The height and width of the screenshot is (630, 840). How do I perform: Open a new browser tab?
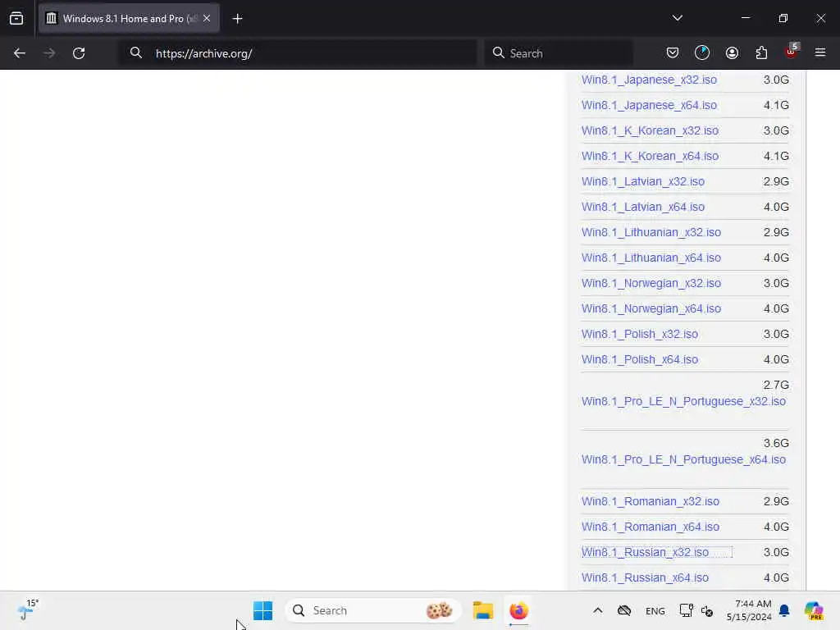point(237,19)
